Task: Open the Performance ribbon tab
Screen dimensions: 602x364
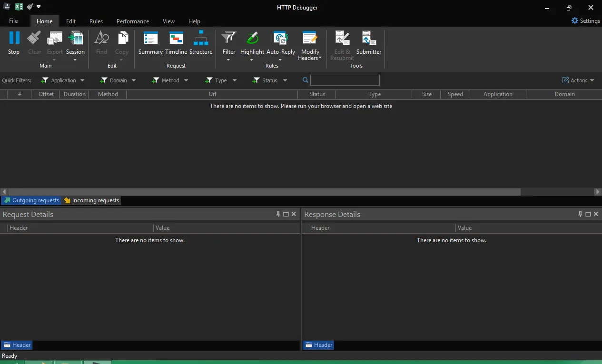Action: (x=133, y=21)
